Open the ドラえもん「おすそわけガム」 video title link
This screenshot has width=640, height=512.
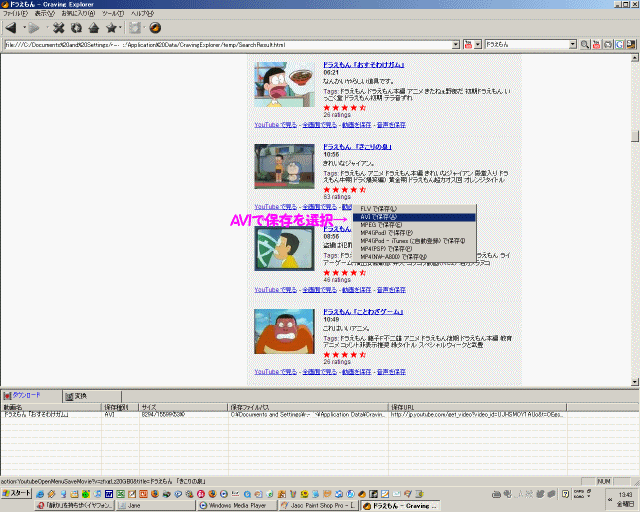pyautogui.click(x=364, y=65)
